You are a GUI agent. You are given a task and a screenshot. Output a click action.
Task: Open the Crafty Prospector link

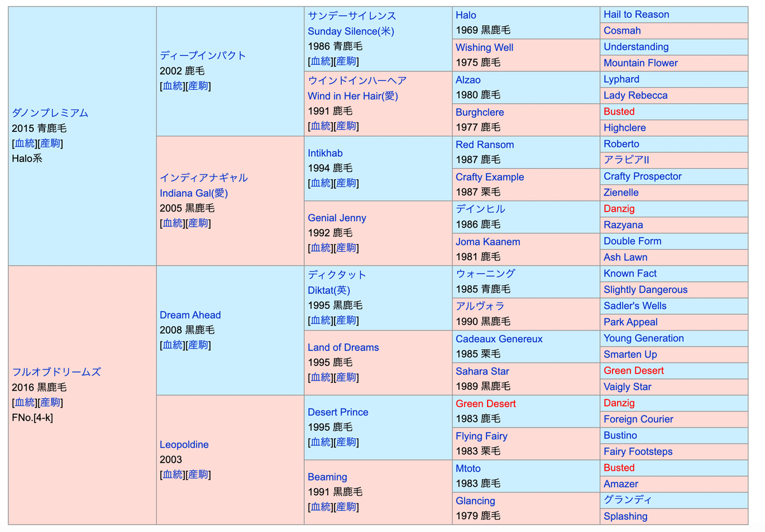tap(643, 176)
